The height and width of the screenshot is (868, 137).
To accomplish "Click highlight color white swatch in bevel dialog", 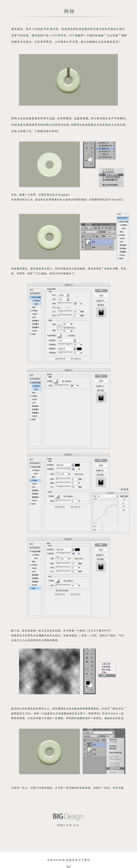I will tap(79, 340).
